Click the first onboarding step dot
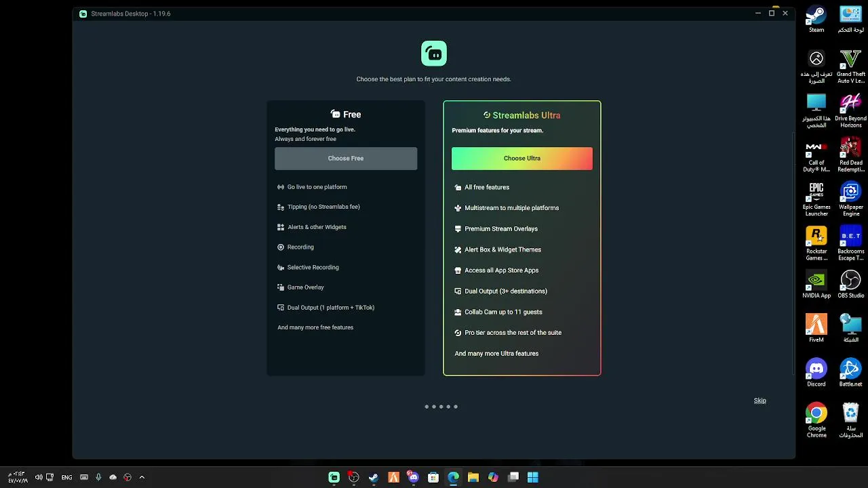 (x=427, y=407)
